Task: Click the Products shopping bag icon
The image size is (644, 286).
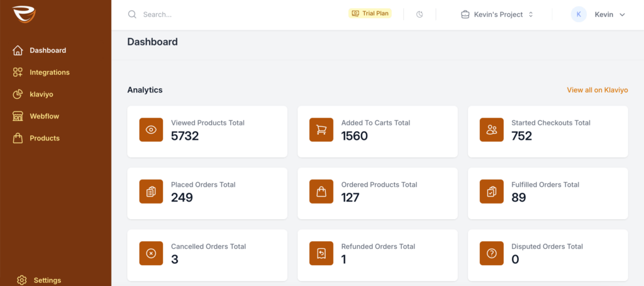Action: (x=18, y=138)
